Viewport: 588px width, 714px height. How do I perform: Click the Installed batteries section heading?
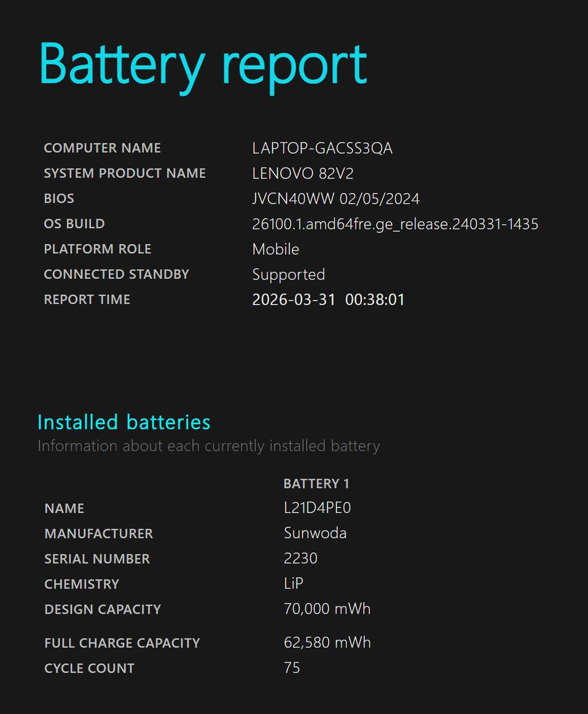[x=124, y=422]
